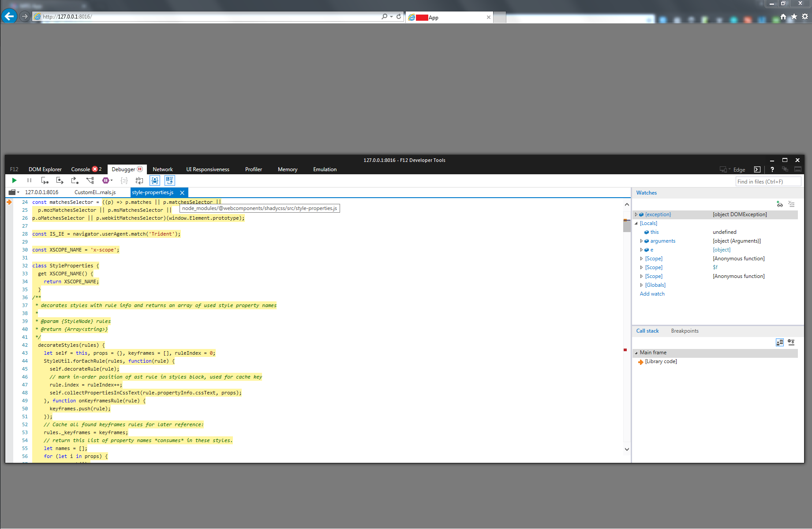Viewport: 812px width, 529px height.
Task: Click Continue to resume script execution
Action: tap(14, 180)
